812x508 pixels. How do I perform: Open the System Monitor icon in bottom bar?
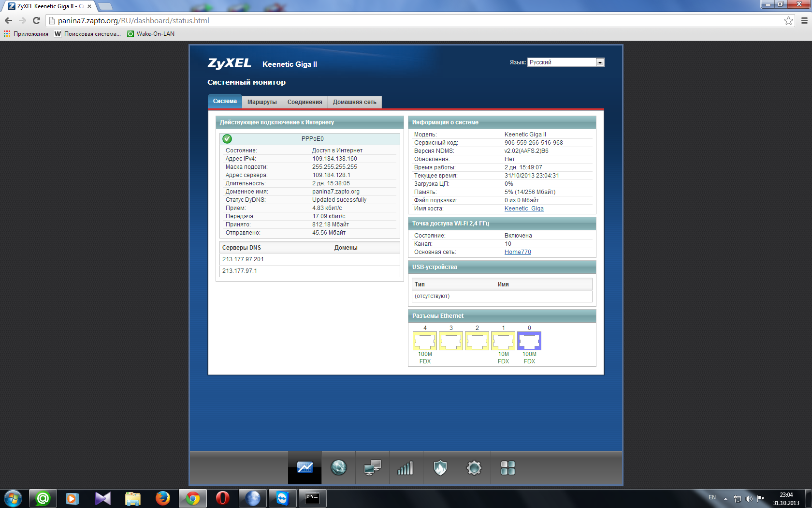pos(304,468)
